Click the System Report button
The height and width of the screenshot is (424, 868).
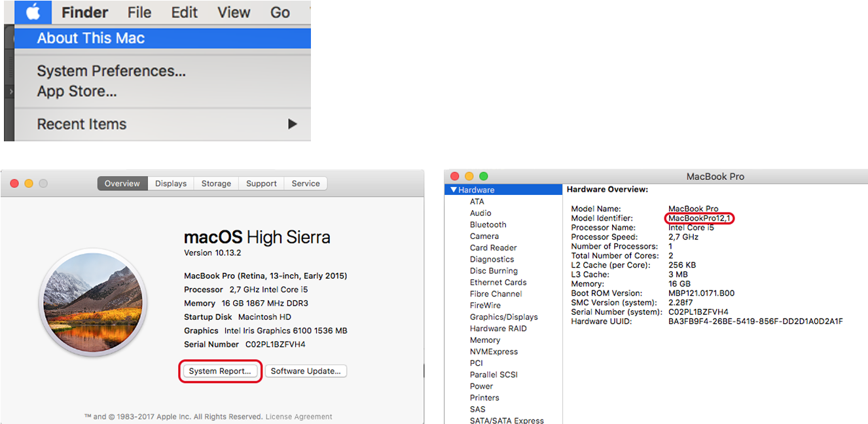point(220,371)
